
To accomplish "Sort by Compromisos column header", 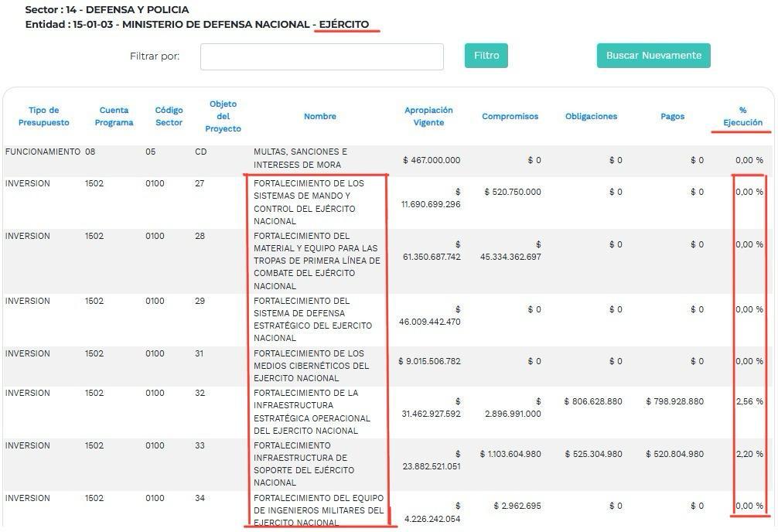I will coord(510,117).
